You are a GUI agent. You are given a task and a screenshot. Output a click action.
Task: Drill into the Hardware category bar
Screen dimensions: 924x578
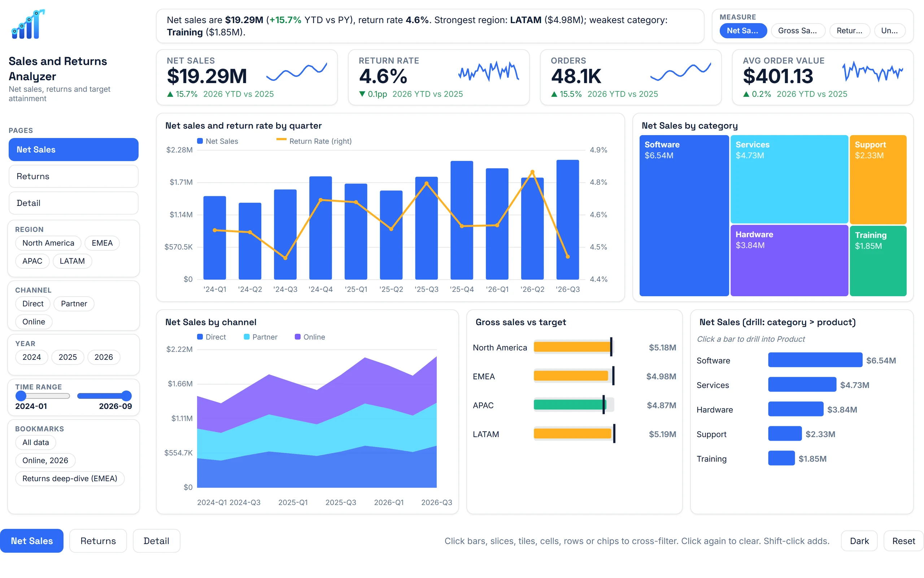[x=796, y=409]
